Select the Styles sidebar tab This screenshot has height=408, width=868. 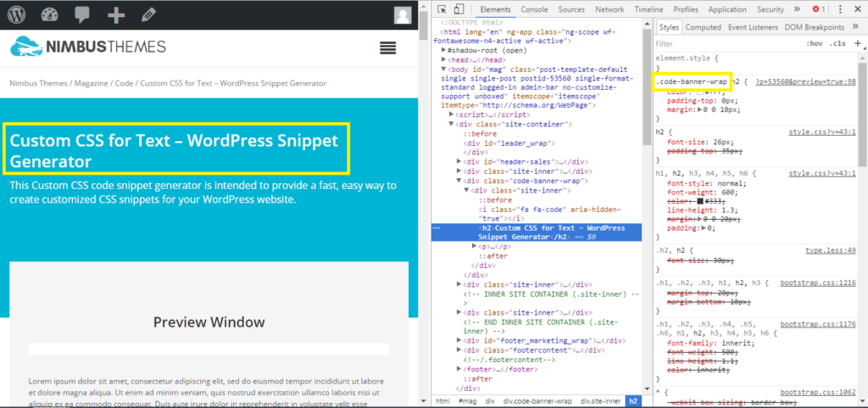point(670,27)
